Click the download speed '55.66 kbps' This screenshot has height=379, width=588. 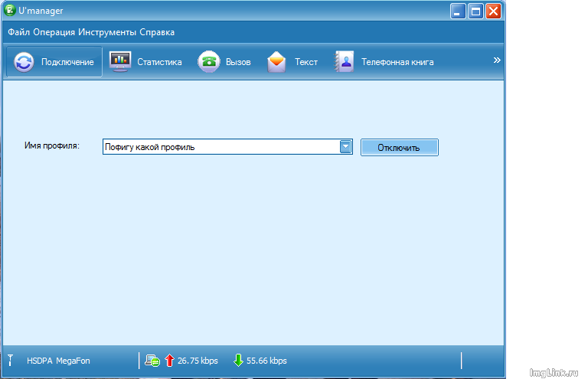266,361
